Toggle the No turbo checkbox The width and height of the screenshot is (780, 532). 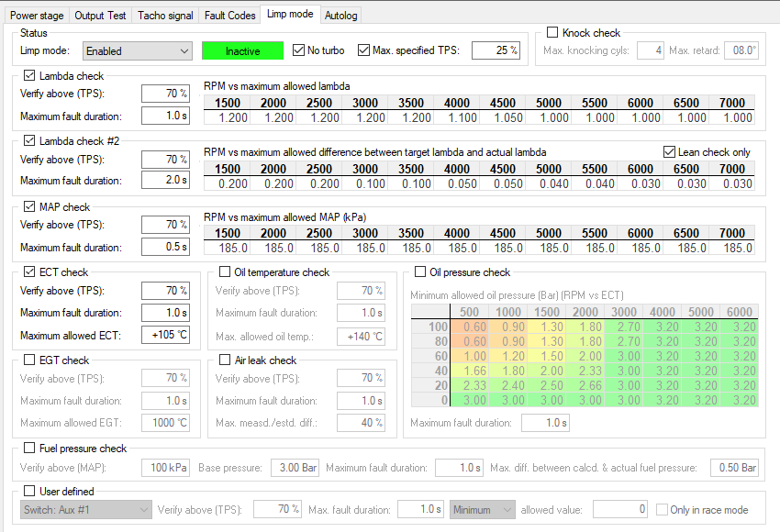click(x=298, y=50)
